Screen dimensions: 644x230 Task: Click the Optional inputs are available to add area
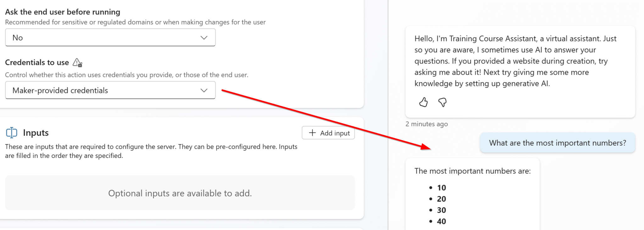[180, 193]
